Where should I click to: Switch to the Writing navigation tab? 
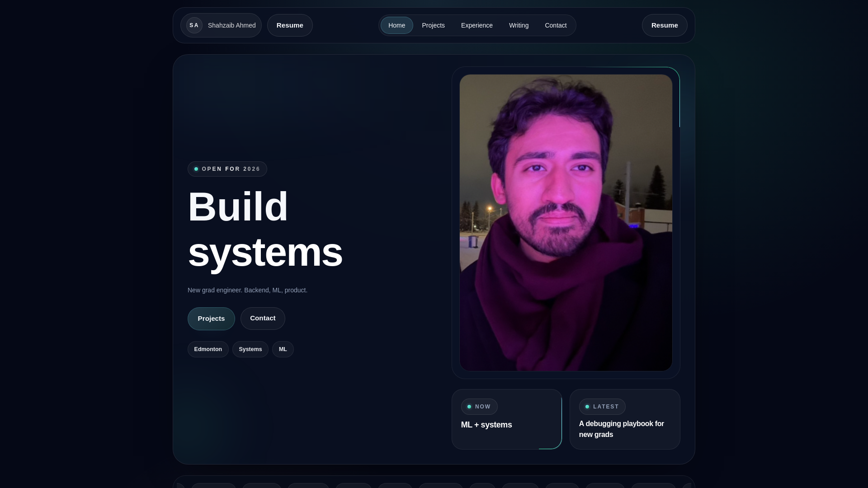click(x=519, y=25)
